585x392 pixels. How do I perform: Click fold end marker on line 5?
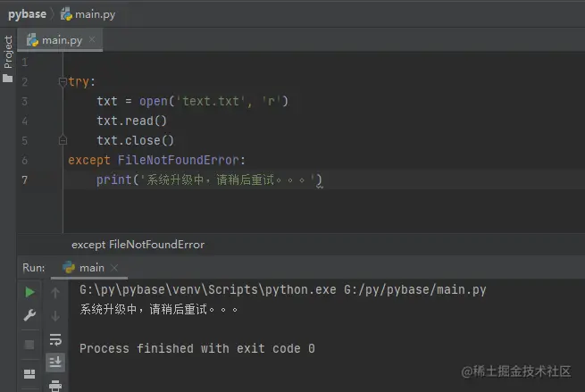(x=63, y=140)
